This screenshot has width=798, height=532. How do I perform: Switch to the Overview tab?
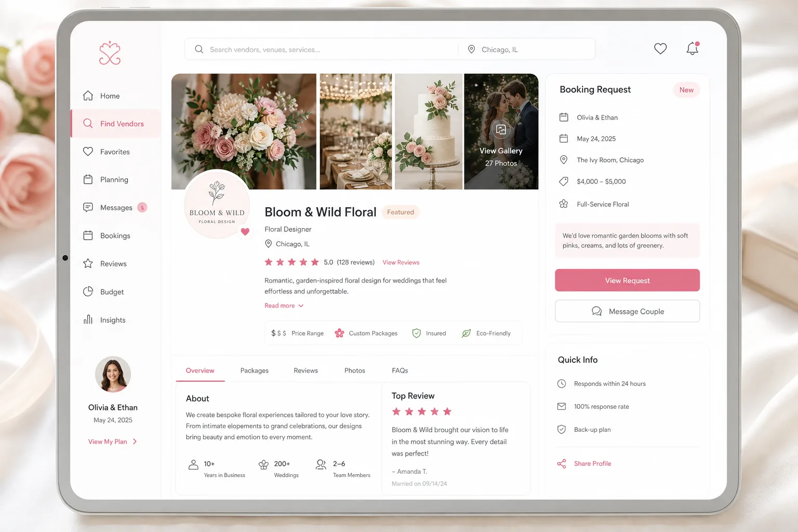pos(200,370)
